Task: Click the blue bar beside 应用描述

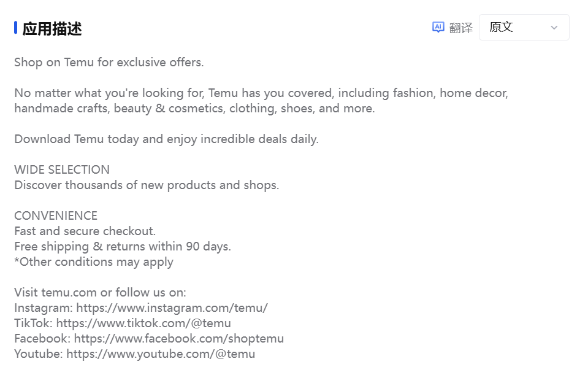Action: tap(15, 28)
